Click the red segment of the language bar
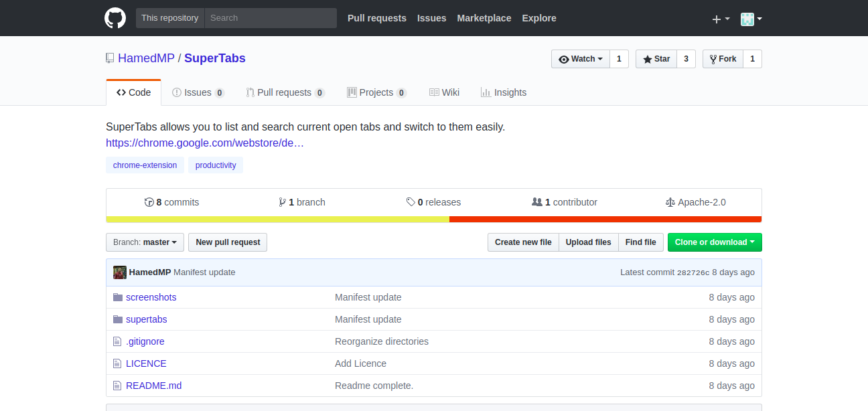Screen dimensions: 868x411 tap(605, 219)
